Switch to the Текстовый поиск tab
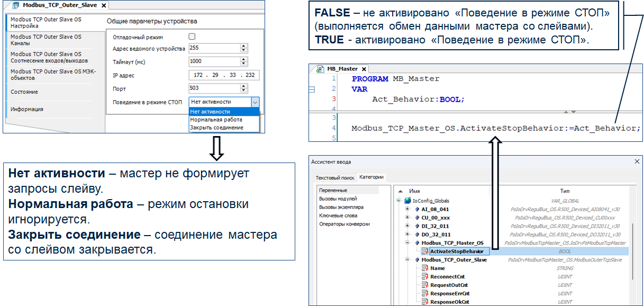The image size is (644, 306). click(x=334, y=178)
